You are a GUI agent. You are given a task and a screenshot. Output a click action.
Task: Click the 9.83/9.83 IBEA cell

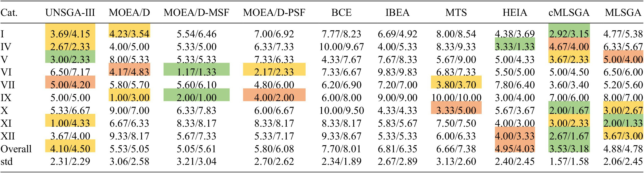click(x=397, y=72)
